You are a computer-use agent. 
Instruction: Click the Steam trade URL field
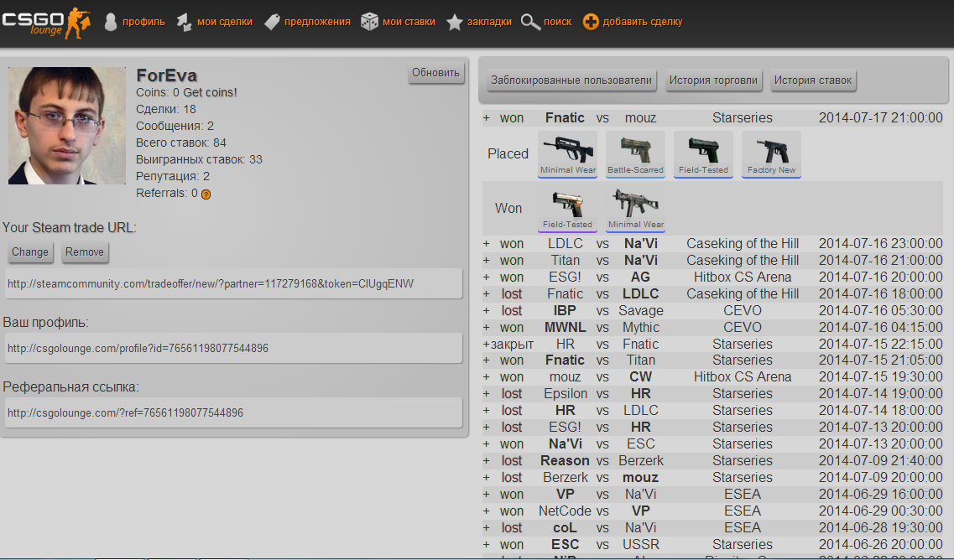233,284
